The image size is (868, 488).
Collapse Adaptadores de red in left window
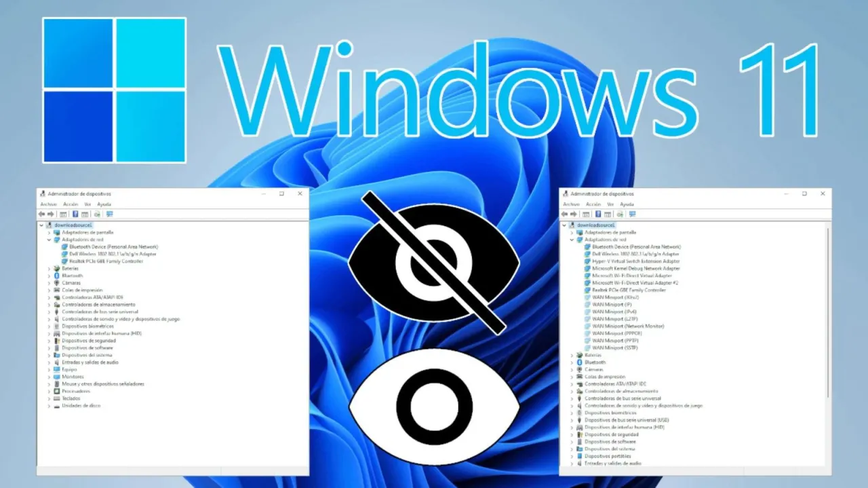click(x=48, y=240)
